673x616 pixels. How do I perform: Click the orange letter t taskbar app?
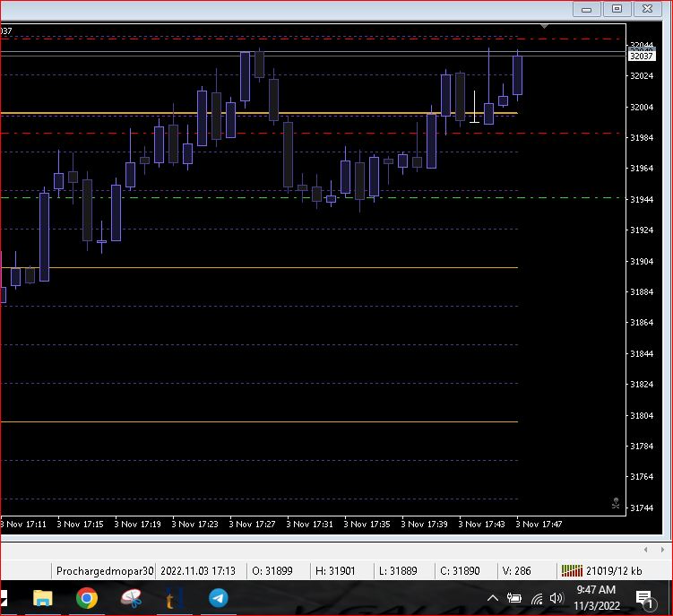(173, 598)
